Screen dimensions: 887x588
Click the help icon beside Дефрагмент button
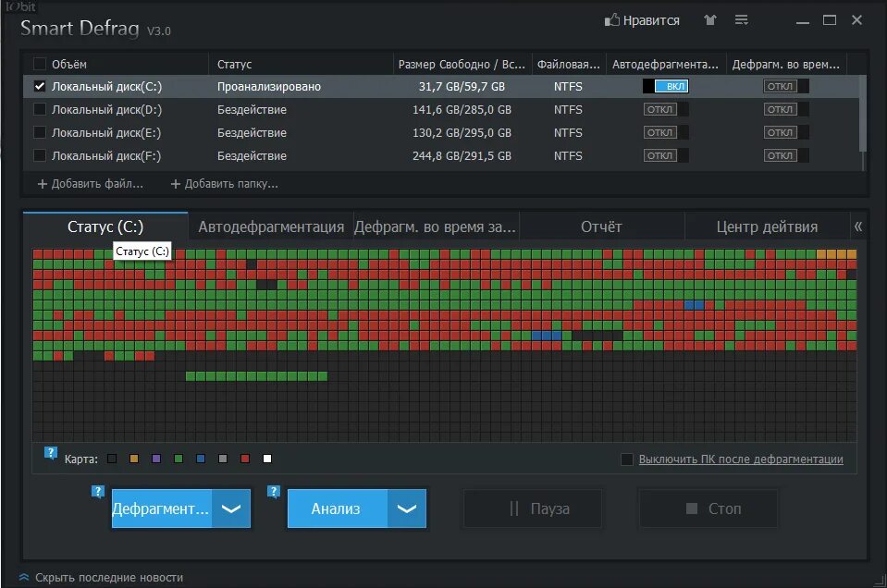pos(98,491)
